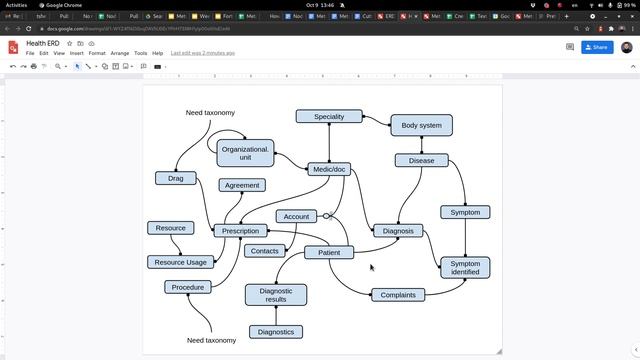Open the input tools keyboard icon
Screen dimensions: 640x360
(x=158, y=67)
